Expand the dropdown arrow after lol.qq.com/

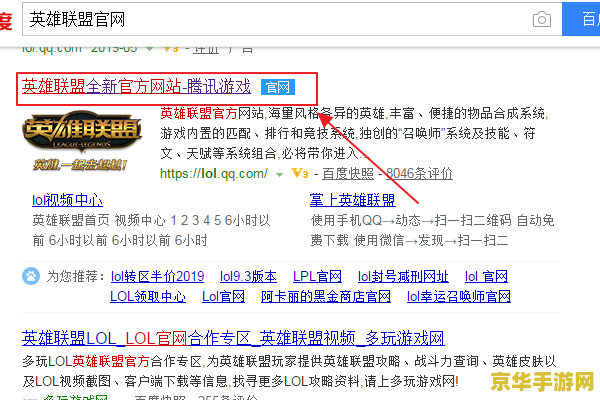coord(280,175)
